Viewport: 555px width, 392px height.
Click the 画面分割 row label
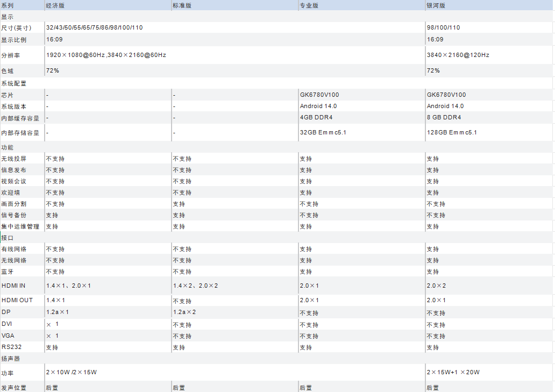pos(14,204)
